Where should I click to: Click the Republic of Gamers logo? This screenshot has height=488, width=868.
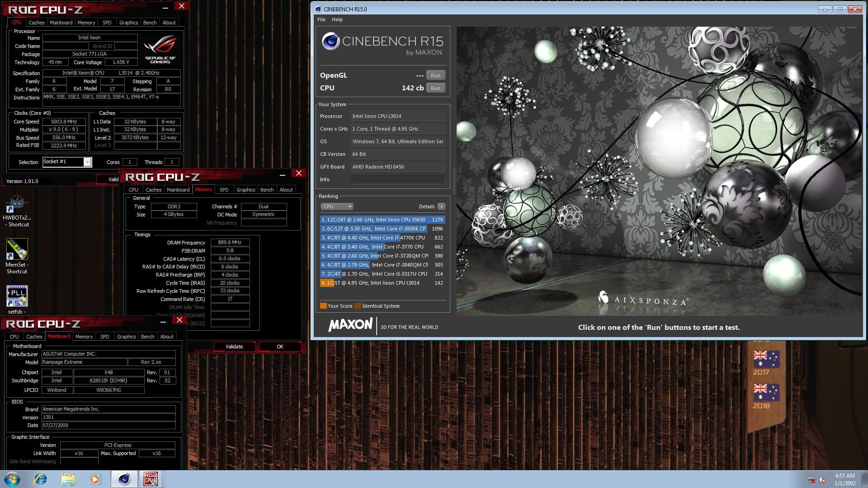click(x=160, y=50)
